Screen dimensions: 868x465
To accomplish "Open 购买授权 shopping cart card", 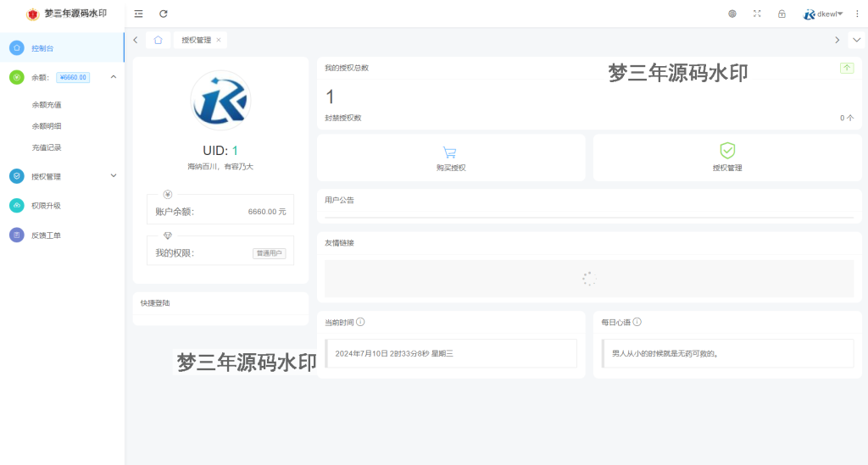I will point(451,158).
